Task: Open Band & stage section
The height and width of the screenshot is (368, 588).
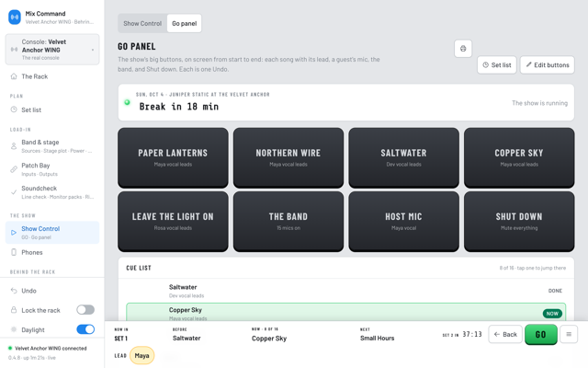Action: pyautogui.click(x=52, y=146)
